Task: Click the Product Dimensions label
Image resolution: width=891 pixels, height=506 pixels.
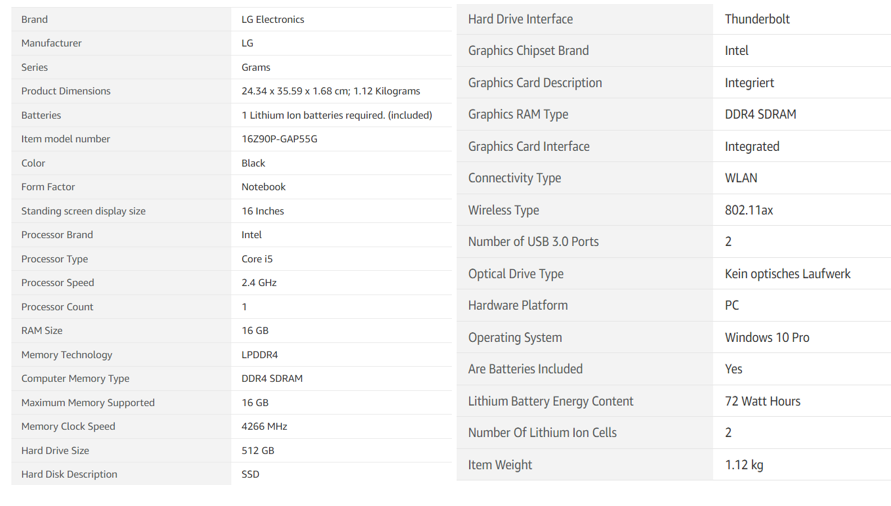Action: (66, 91)
